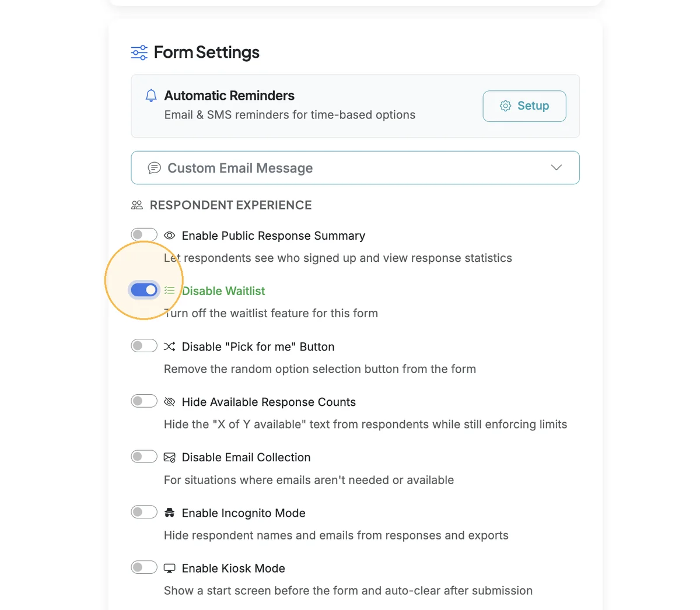The width and height of the screenshot is (700, 610).
Task: Click the incognito spy icon
Action: (170, 513)
